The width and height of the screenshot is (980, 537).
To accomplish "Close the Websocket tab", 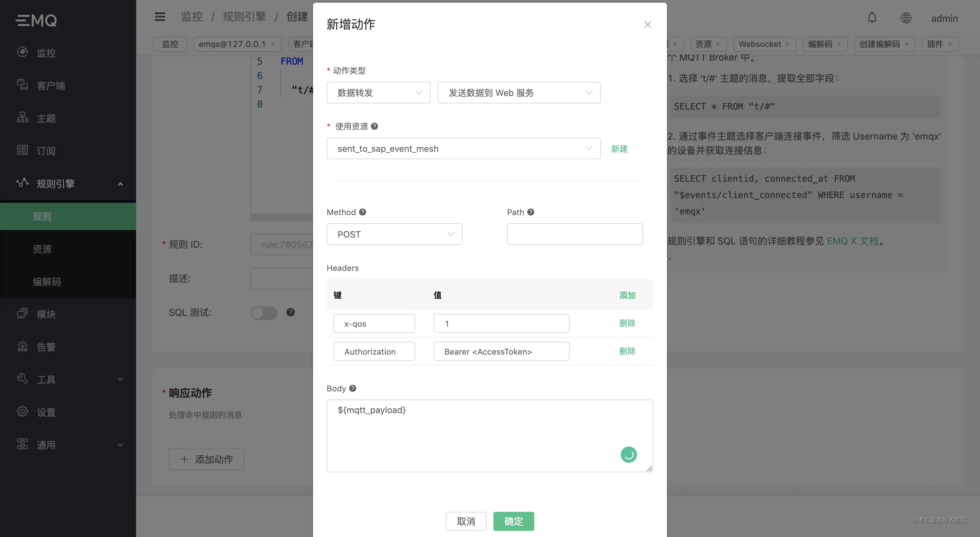I will pos(787,44).
